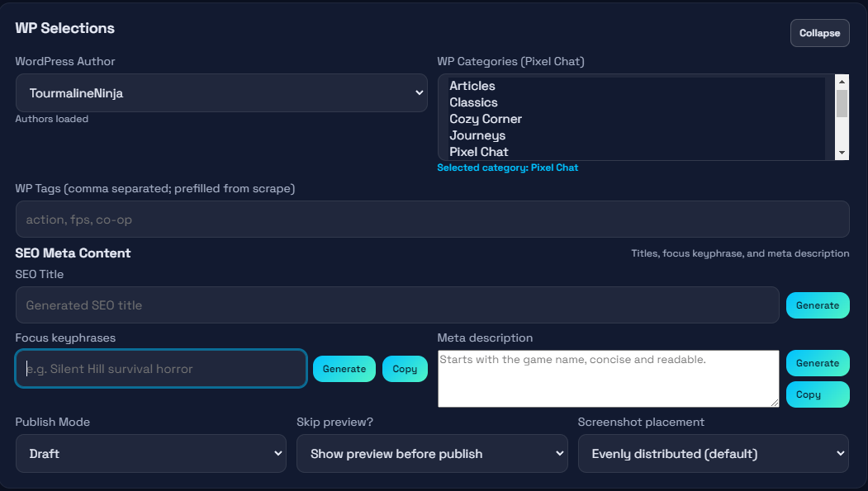Expand the Publish Mode dropdown
The image size is (868, 491).
(x=151, y=454)
